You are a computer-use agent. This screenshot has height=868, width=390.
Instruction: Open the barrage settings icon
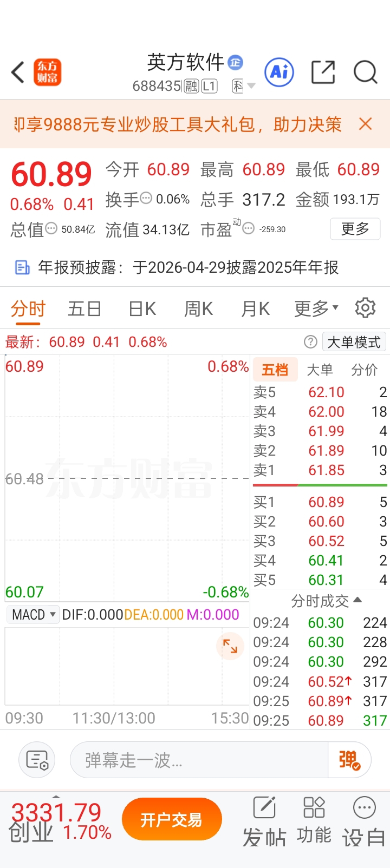(37, 760)
